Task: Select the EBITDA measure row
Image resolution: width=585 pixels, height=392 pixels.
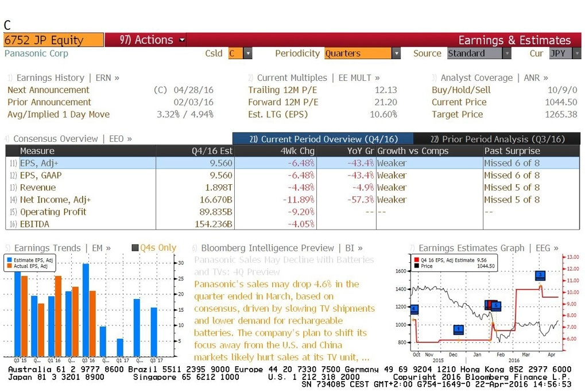Action: pyautogui.click(x=293, y=224)
